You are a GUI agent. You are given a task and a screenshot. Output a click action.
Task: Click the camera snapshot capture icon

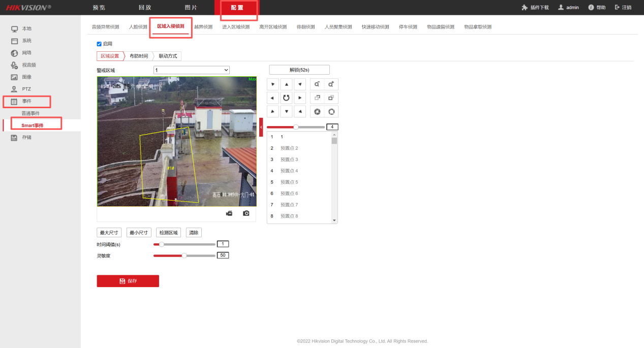click(246, 213)
